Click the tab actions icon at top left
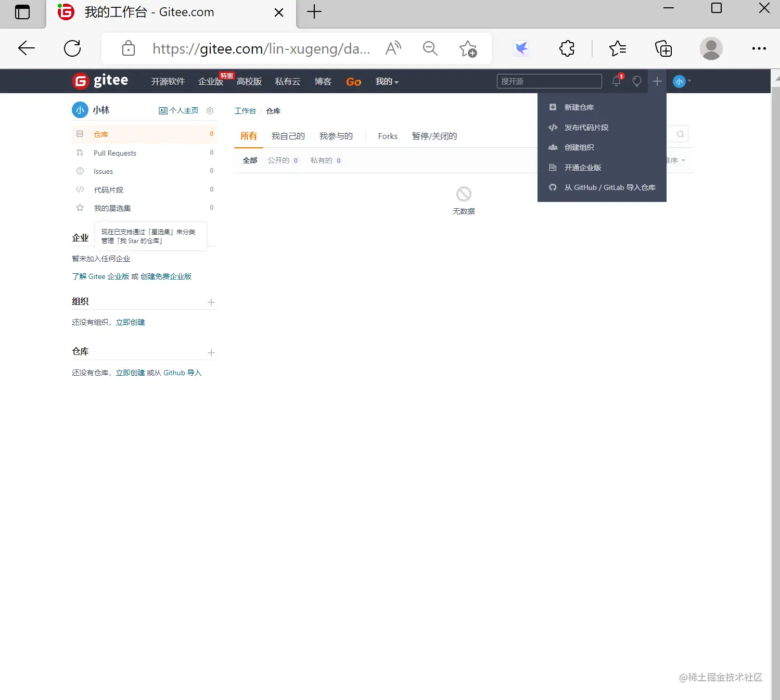This screenshot has height=700, width=780. point(22,12)
